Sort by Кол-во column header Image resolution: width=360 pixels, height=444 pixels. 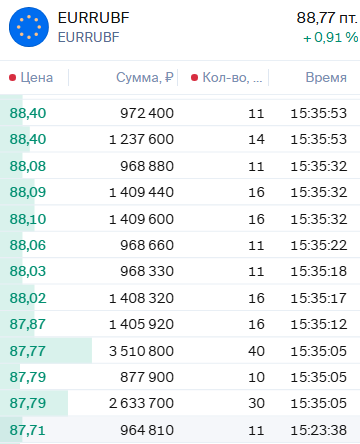tap(232, 78)
